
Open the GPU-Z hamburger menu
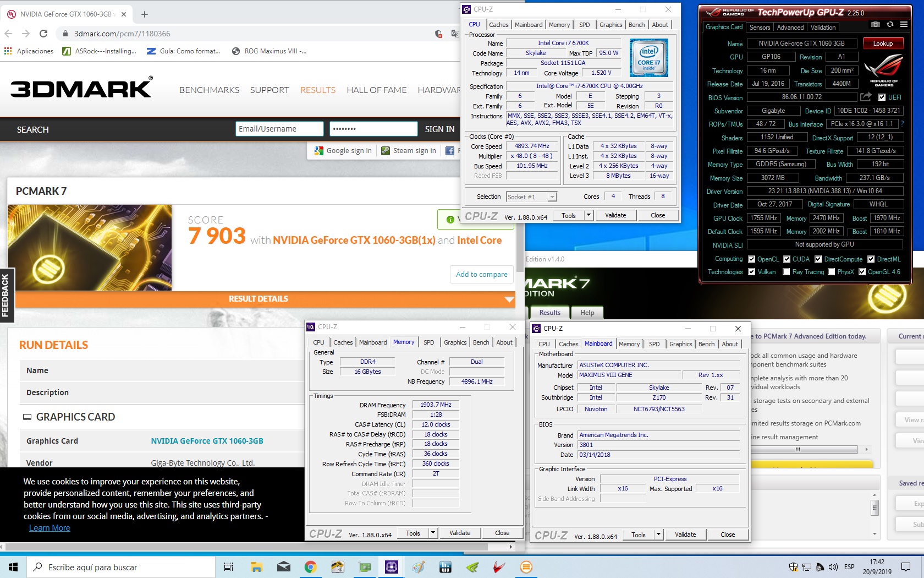coord(904,25)
